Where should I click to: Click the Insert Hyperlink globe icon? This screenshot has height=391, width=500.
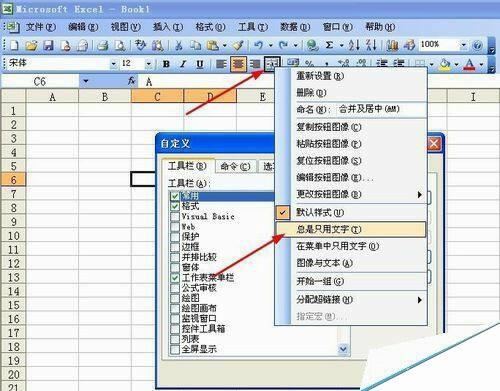point(312,45)
